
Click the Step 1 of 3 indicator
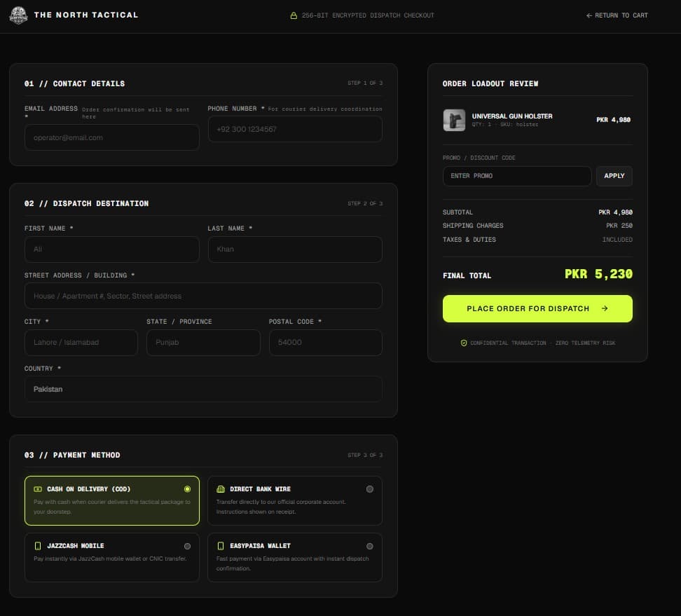[365, 83]
